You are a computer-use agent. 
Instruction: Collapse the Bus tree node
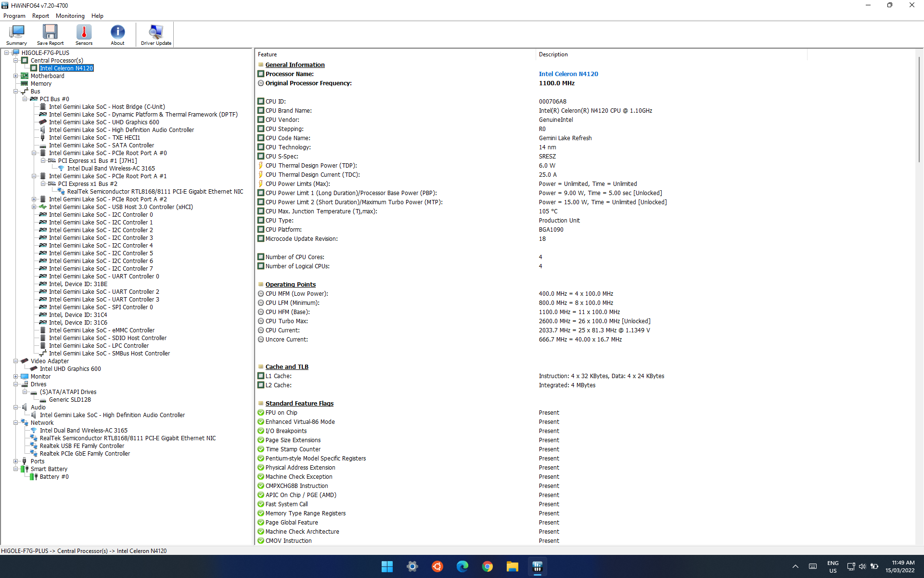point(15,92)
